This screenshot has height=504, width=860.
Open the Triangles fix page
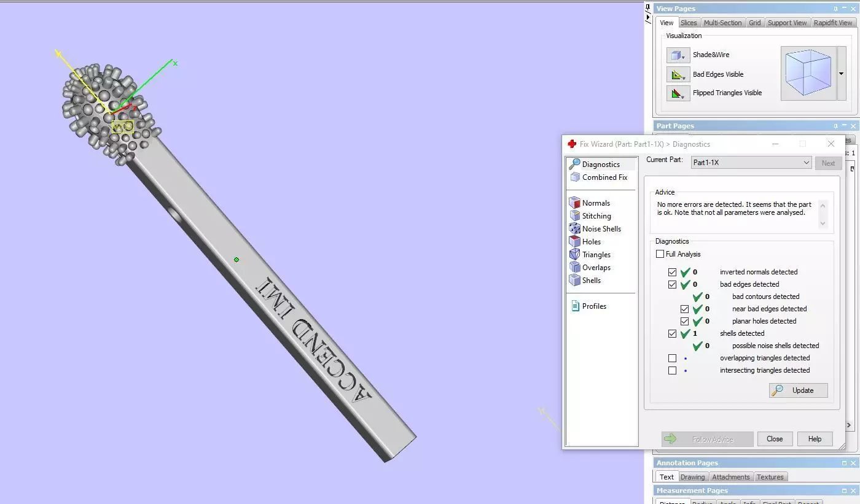point(590,254)
